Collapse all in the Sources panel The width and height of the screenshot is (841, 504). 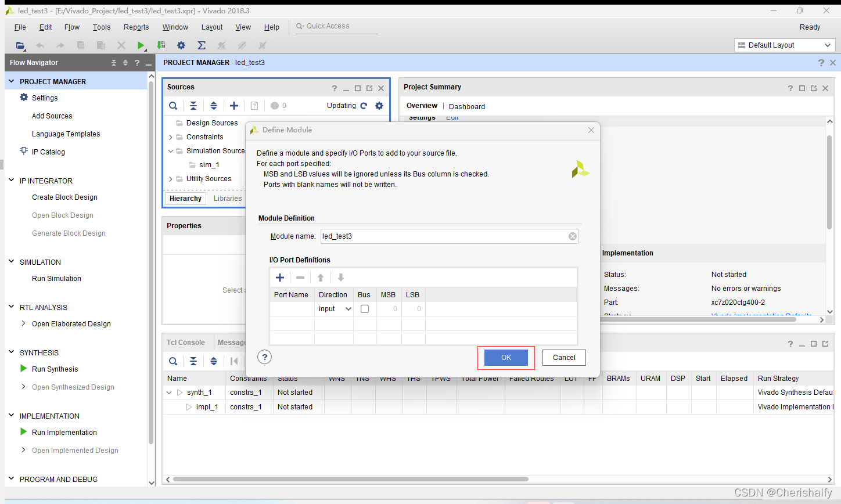(193, 106)
